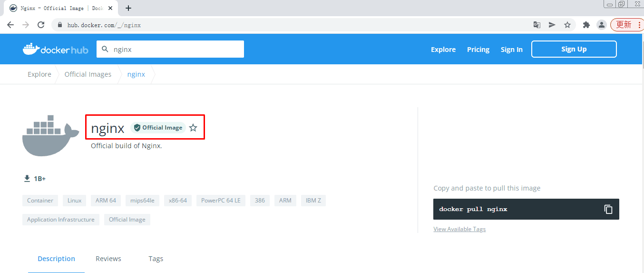Image resolution: width=644 pixels, height=273 pixels.
Task: Go to Explore breadcrumb
Action: (x=39, y=74)
